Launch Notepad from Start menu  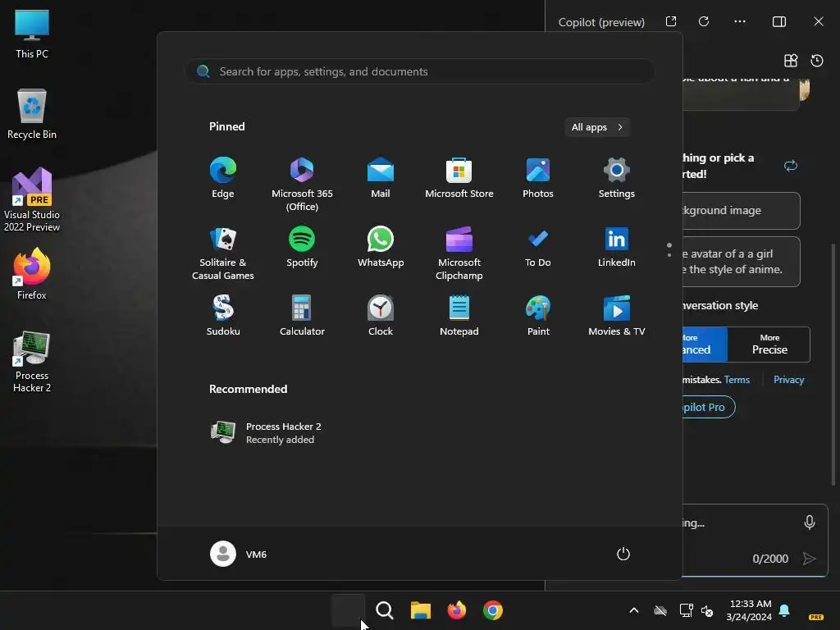click(x=459, y=316)
